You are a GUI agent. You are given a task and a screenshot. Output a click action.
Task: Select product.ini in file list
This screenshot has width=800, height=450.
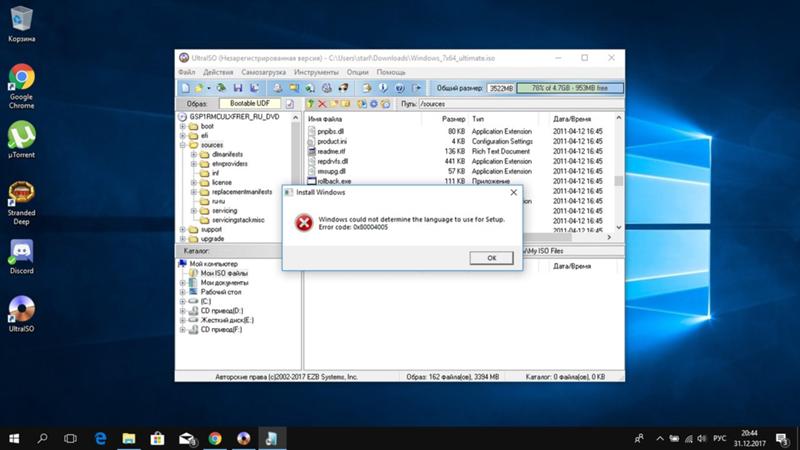click(332, 141)
